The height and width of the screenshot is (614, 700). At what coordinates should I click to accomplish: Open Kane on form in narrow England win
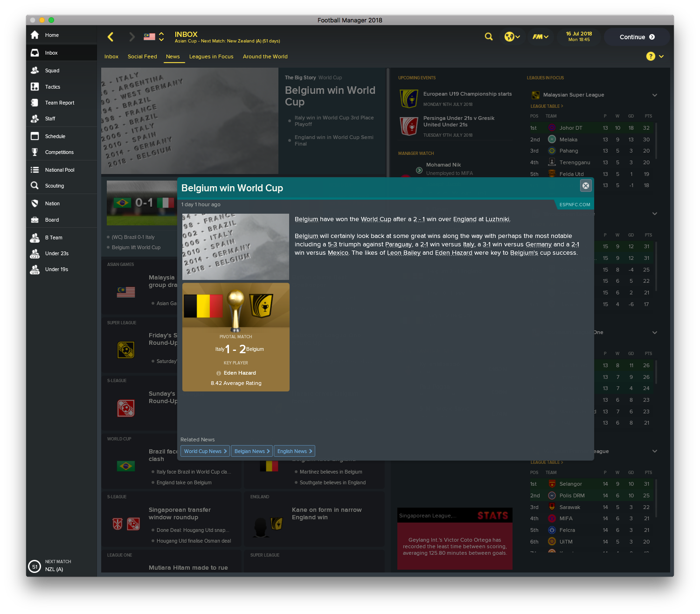tap(326, 513)
